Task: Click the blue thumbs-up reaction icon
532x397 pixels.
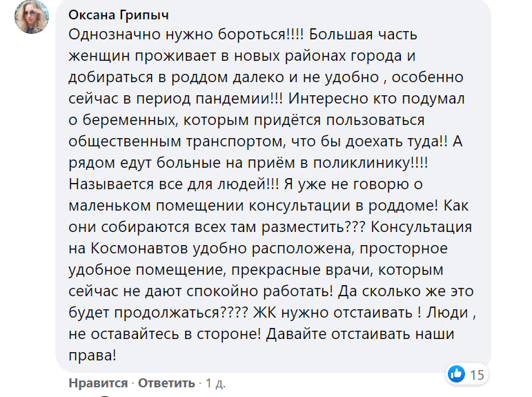Action: (456, 374)
